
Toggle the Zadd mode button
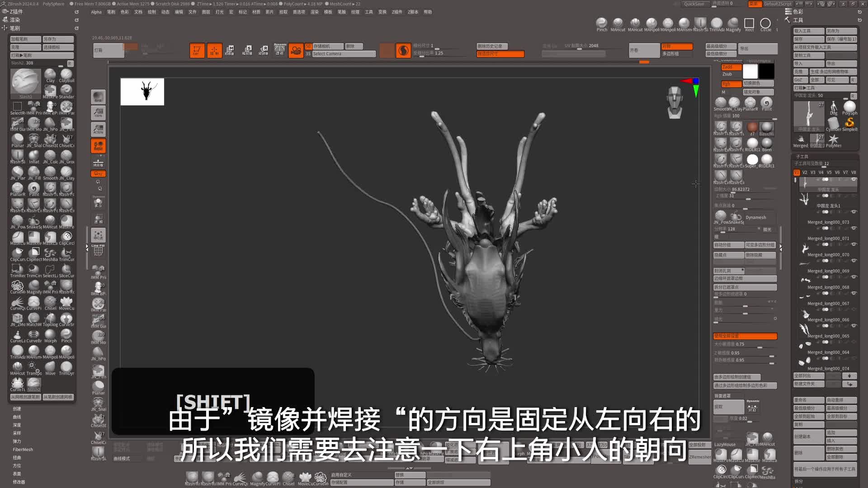(x=731, y=67)
